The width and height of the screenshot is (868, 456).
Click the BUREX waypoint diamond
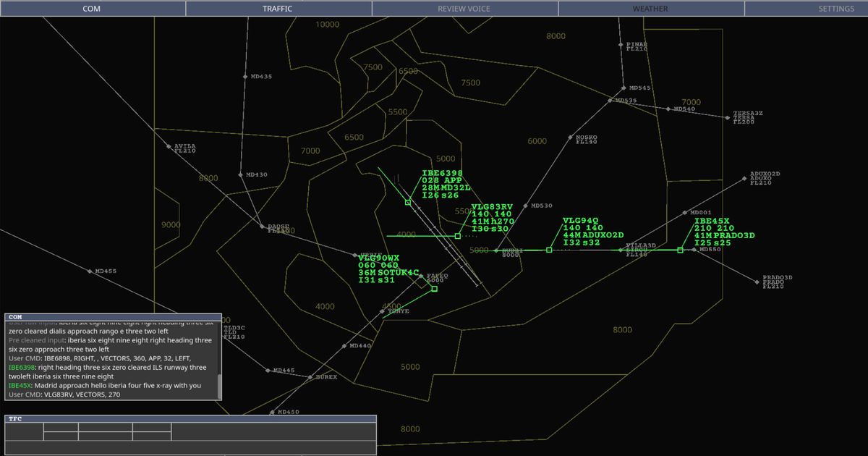(311, 377)
